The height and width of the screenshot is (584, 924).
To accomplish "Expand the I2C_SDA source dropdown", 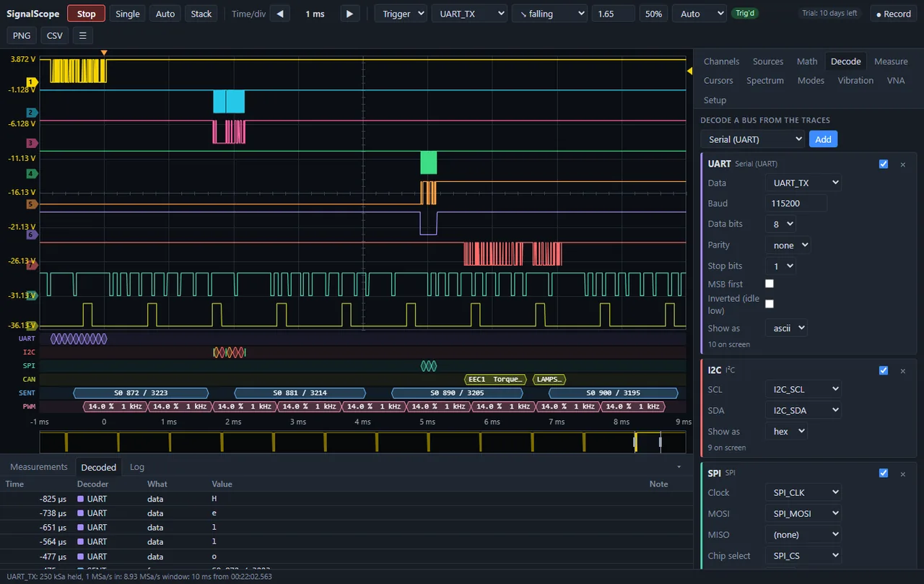I will tap(803, 410).
